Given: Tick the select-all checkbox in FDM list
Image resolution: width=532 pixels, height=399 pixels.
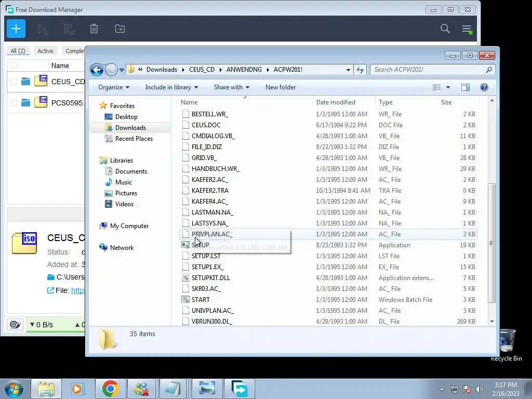Looking at the screenshot, I should click(14, 65).
